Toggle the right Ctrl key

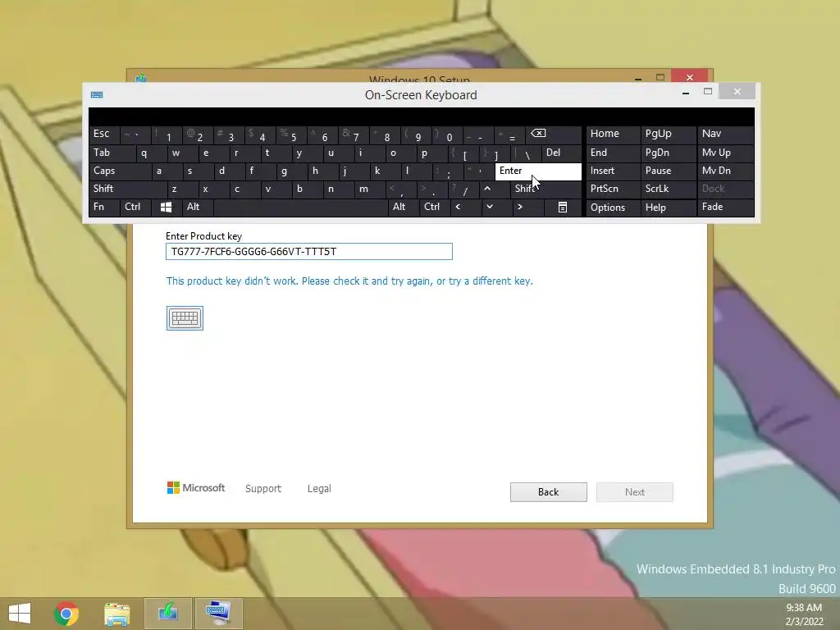(x=435, y=207)
